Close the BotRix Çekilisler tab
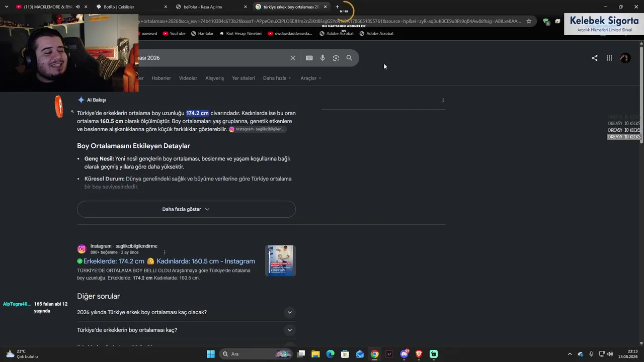 tap(166, 7)
